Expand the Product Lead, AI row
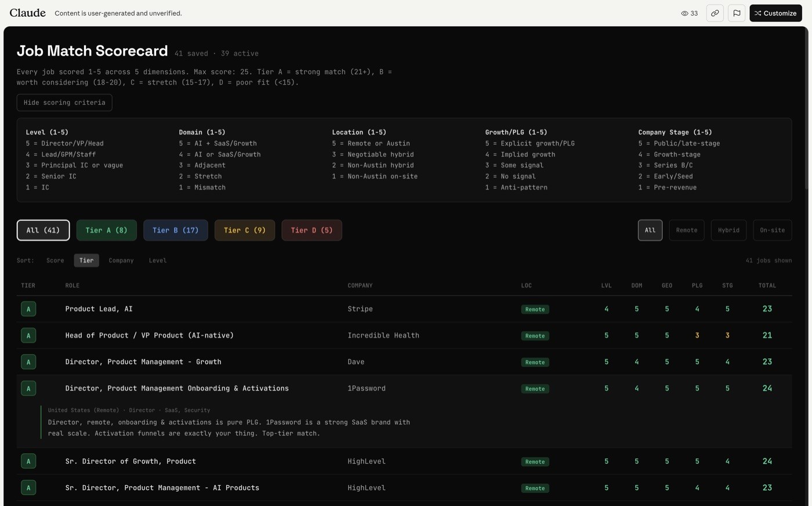812x506 pixels. [404, 309]
